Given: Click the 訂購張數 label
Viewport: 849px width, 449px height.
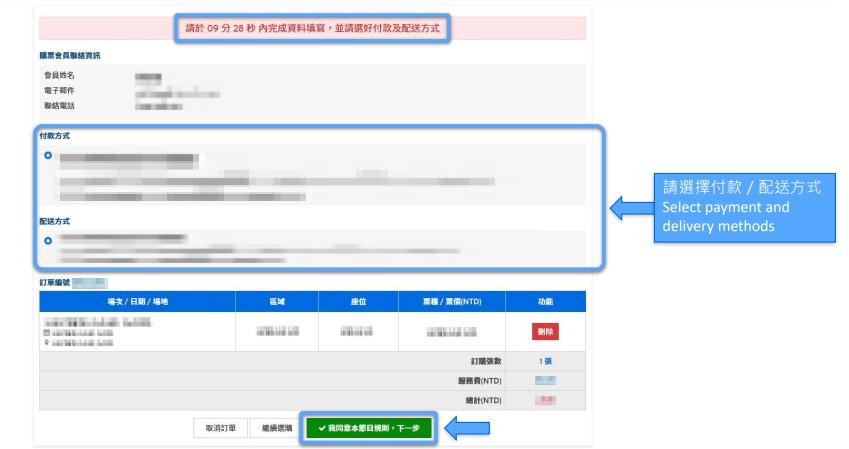Looking at the screenshot, I should coord(486,361).
